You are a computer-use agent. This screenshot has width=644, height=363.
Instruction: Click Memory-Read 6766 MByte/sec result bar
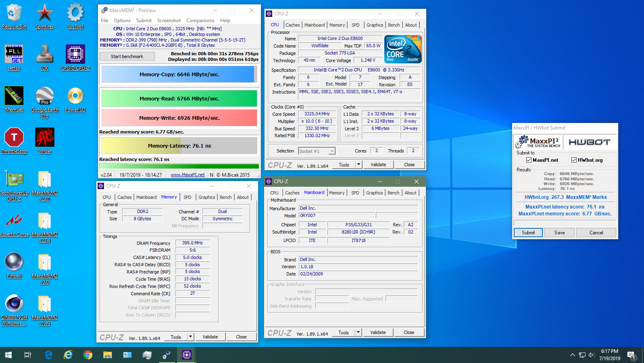coord(179,98)
